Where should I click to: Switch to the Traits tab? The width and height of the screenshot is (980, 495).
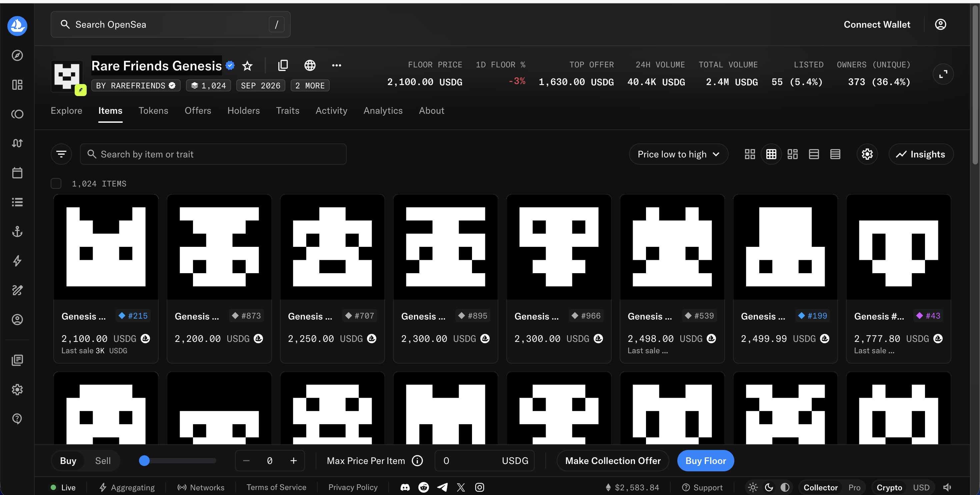[288, 110]
